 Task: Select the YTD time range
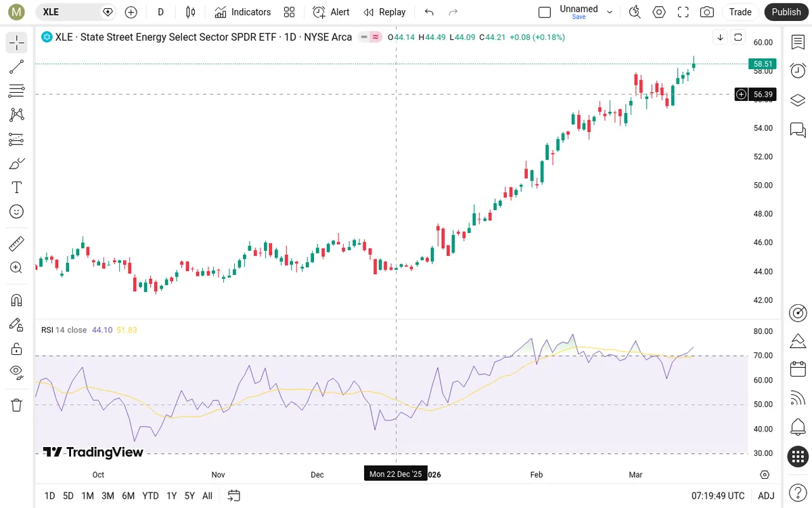(150, 496)
